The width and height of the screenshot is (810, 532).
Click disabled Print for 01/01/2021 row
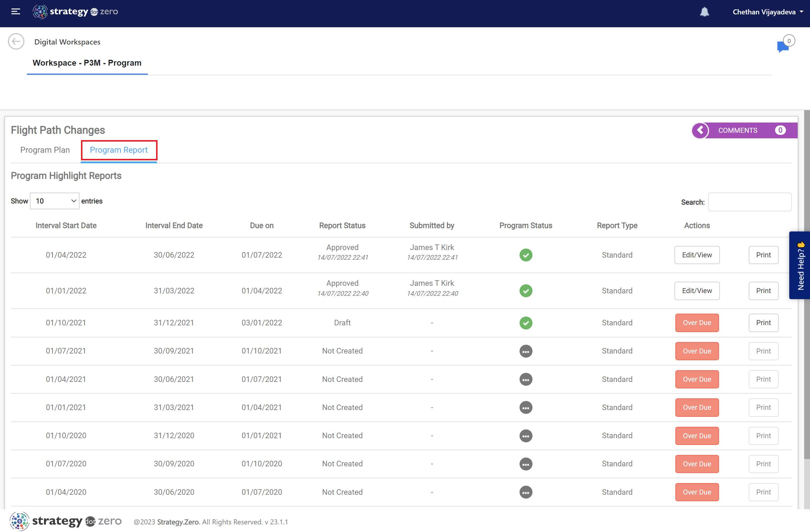click(763, 407)
